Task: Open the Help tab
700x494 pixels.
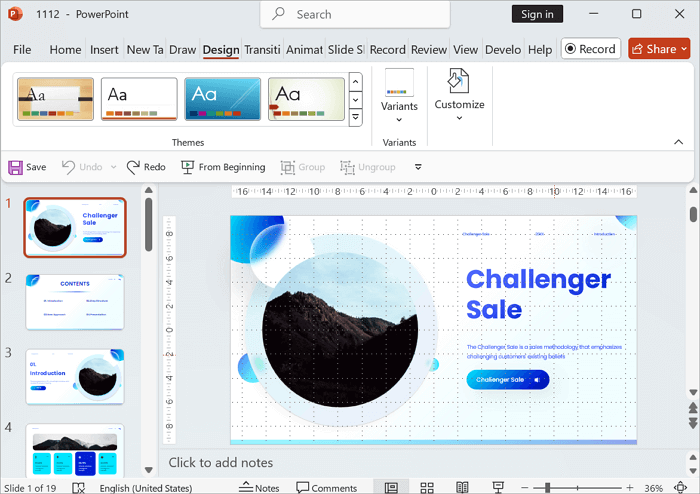Action: (540, 50)
